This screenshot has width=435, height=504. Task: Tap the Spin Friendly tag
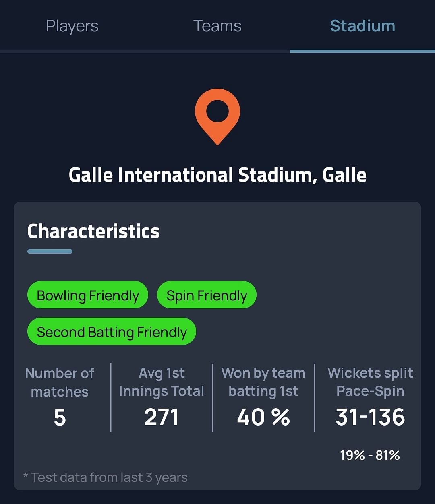pos(207,295)
